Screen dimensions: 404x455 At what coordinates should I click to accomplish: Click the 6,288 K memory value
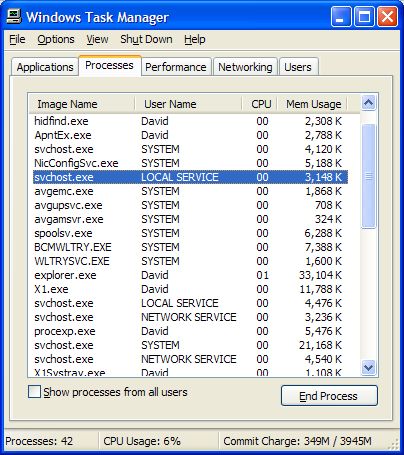coord(323,233)
